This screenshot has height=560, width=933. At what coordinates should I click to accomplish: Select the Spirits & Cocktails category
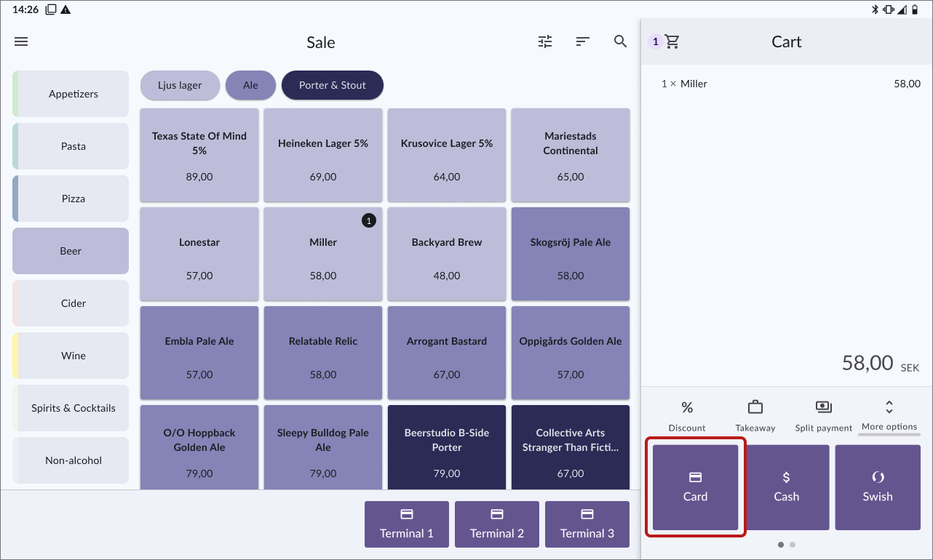pyautogui.click(x=71, y=408)
